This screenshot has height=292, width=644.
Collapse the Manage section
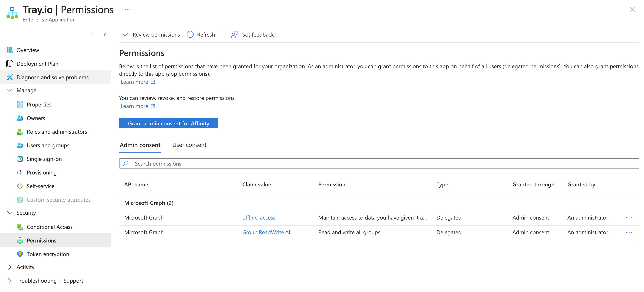(10, 90)
